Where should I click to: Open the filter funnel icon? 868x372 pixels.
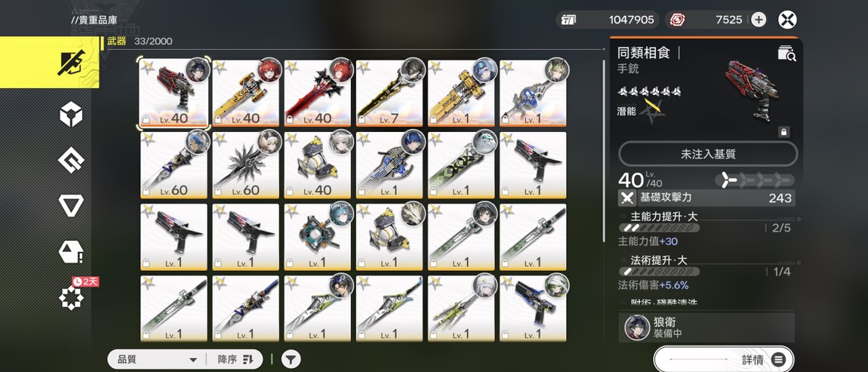[x=291, y=359]
